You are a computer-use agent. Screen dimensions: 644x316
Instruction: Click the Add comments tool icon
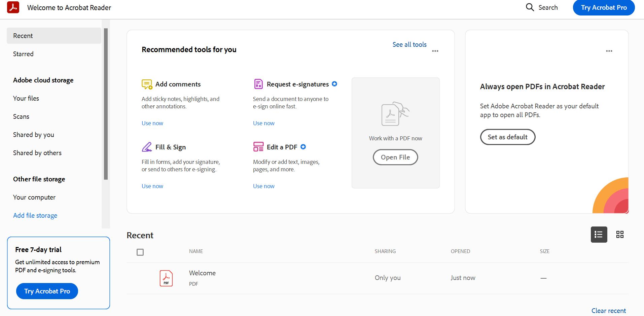pyautogui.click(x=147, y=84)
